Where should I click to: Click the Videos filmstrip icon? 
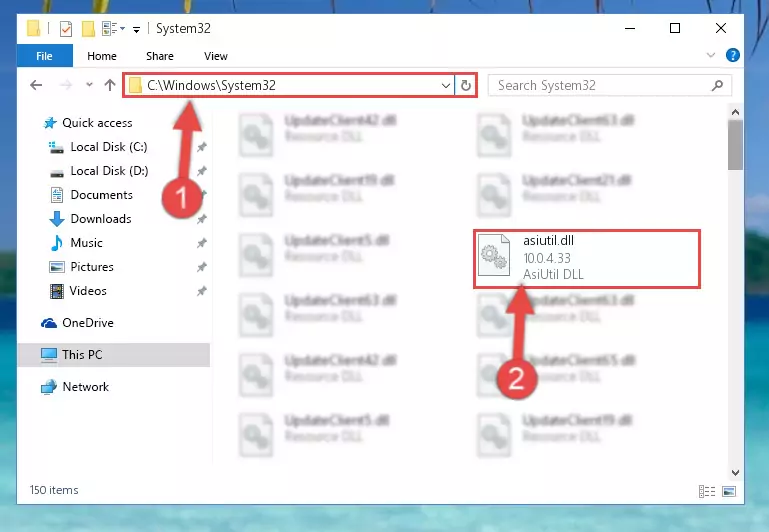[x=57, y=291]
